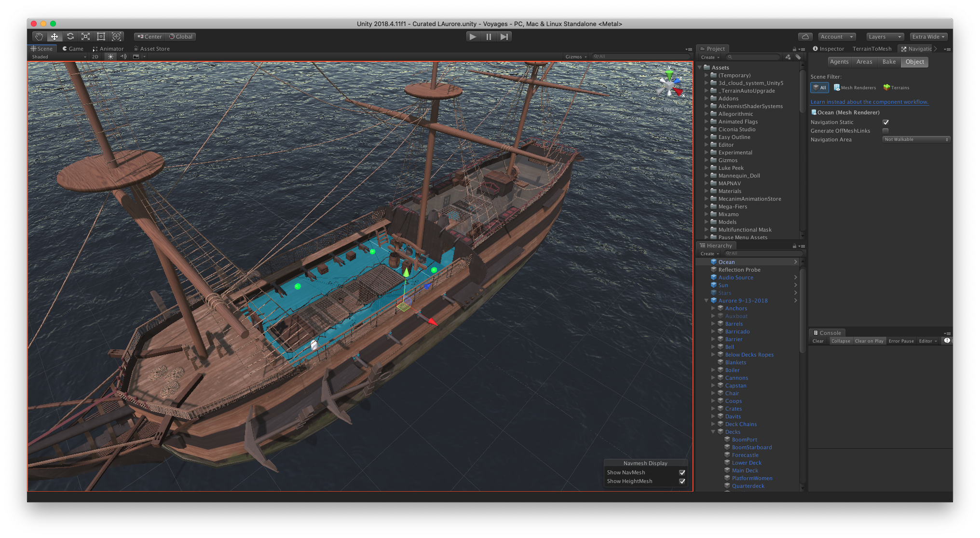This screenshot has height=538, width=980.
Task: Enable Generate OffMeshLinks checkbox
Action: 885,131
